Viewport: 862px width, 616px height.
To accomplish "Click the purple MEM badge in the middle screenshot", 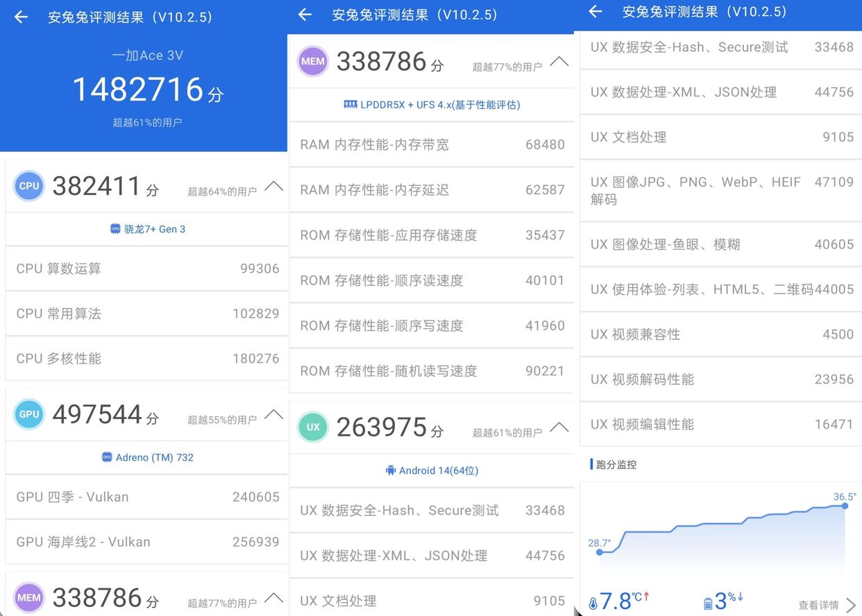I will [313, 61].
